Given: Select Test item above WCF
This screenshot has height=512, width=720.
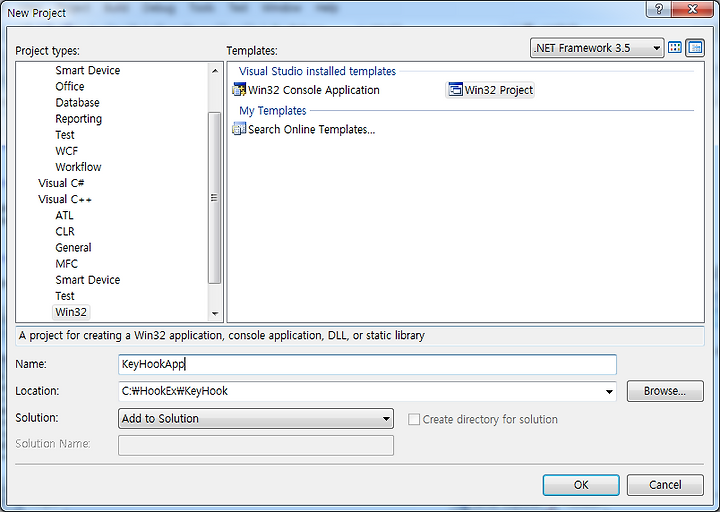Looking at the screenshot, I should click(x=65, y=135).
